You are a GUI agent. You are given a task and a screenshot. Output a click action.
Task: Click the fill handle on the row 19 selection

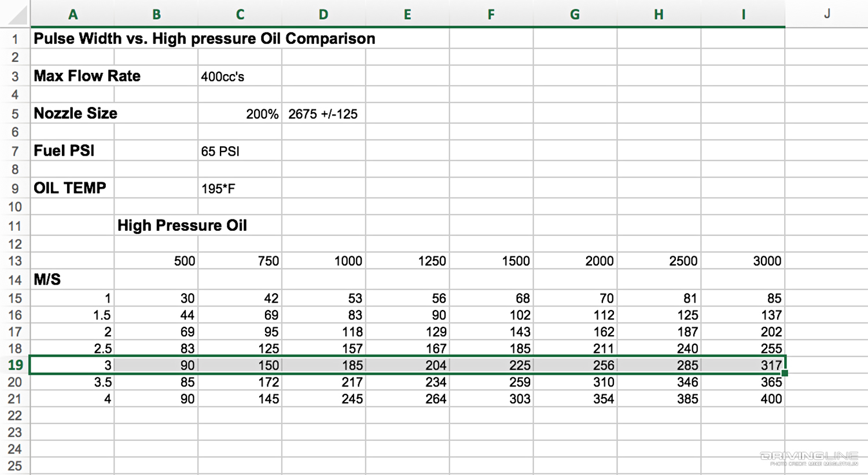[x=785, y=374]
